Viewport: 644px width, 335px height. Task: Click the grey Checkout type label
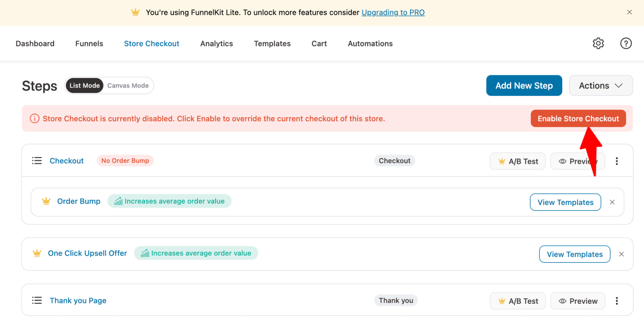click(x=395, y=161)
